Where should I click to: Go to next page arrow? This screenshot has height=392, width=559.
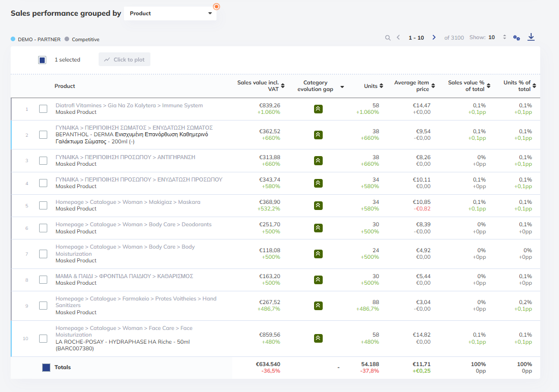pos(434,38)
